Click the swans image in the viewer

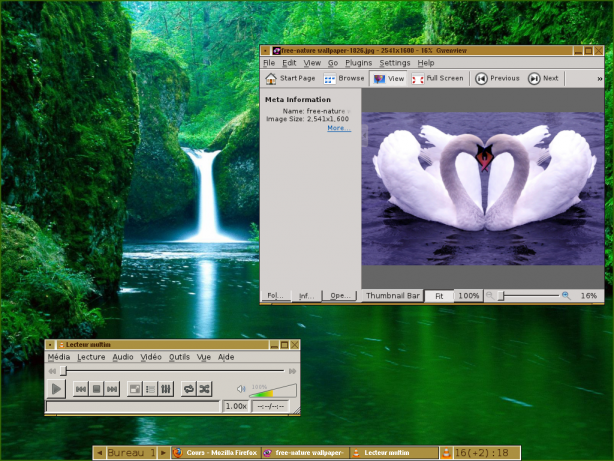(483, 188)
